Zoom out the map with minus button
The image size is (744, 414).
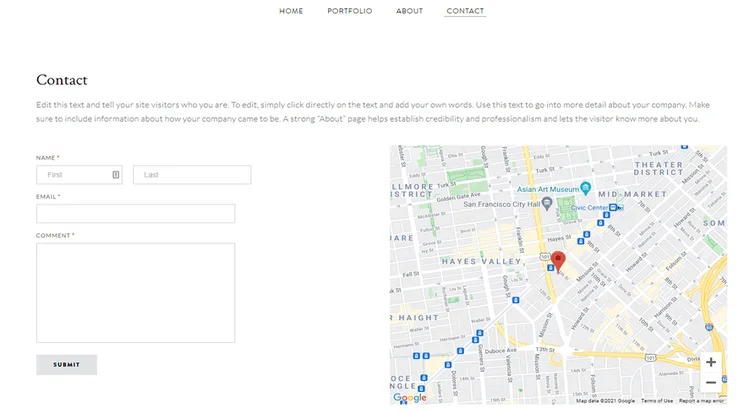click(x=711, y=382)
